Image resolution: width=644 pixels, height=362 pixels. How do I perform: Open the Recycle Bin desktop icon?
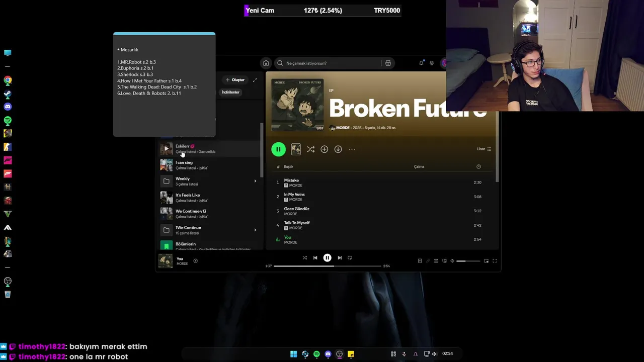point(8,294)
